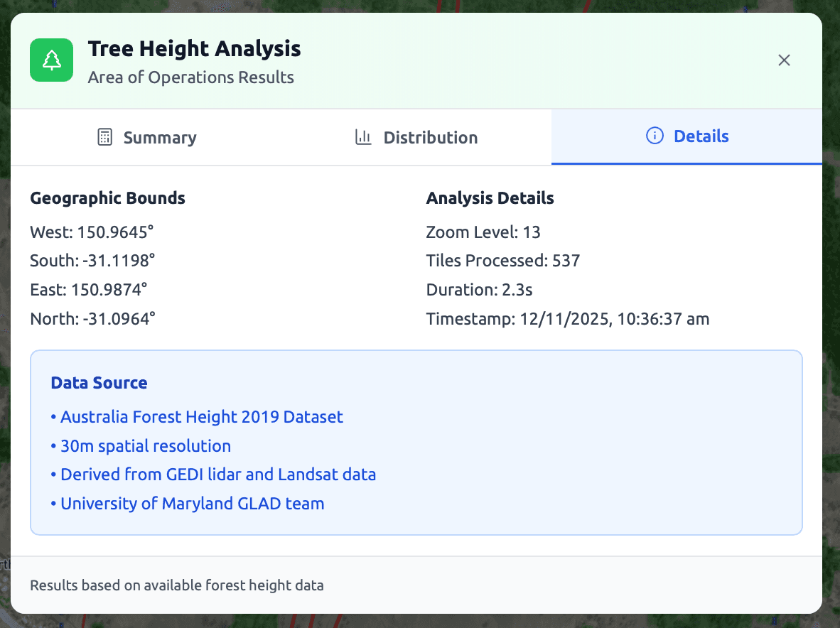Click the Geographic Bounds heading
This screenshot has height=628, width=840.
click(107, 198)
